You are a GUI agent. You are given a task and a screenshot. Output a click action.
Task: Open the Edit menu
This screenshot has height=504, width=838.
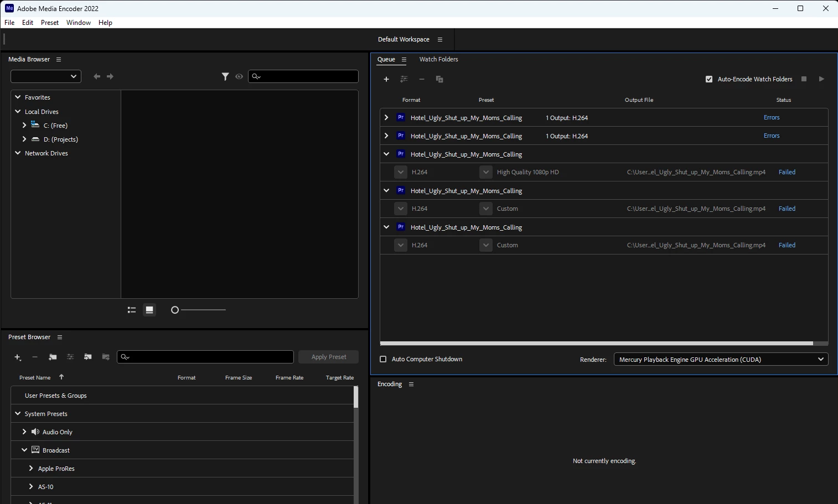pyautogui.click(x=28, y=23)
